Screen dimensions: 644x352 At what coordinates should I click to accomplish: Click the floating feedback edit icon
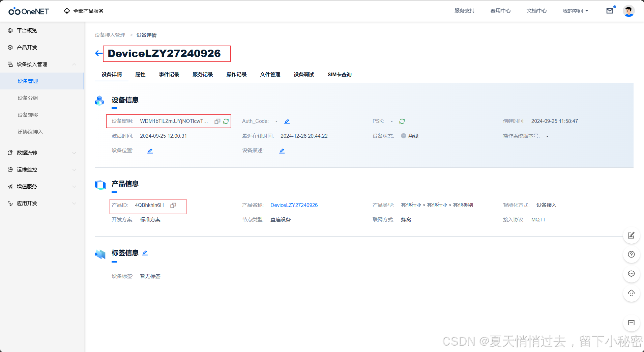631,235
